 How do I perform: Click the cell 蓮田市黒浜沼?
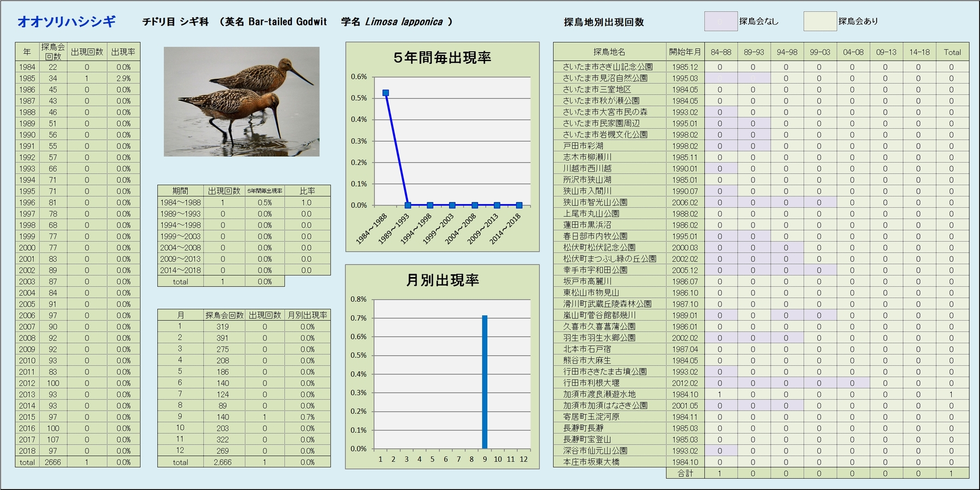click(x=609, y=225)
